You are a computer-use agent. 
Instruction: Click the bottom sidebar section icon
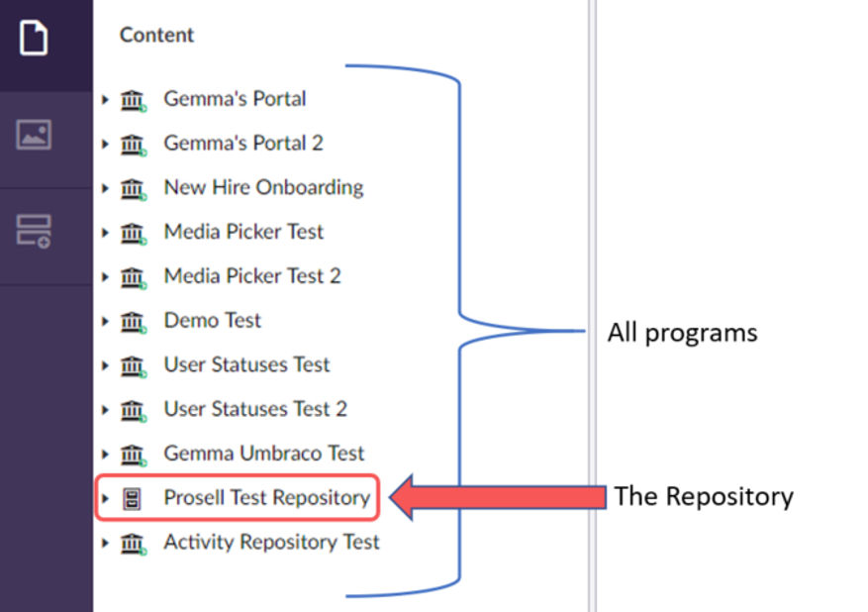[x=35, y=230]
